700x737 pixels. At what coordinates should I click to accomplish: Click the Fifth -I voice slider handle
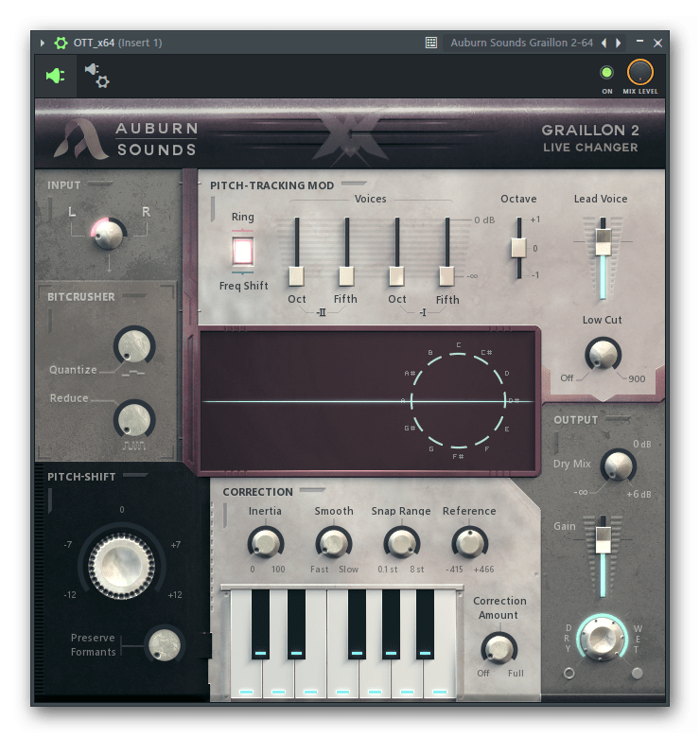(x=446, y=276)
